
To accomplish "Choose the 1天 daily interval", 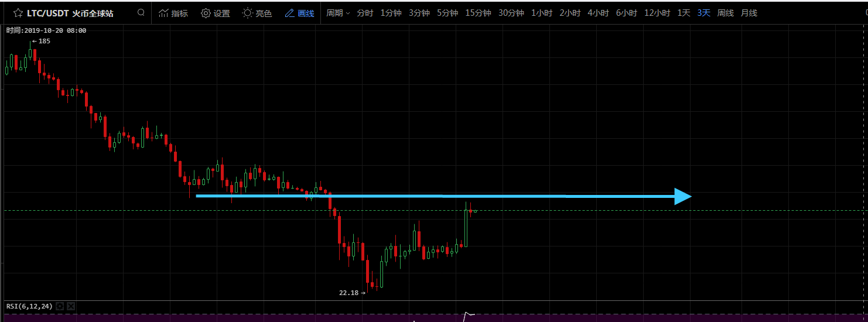I will click(x=684, y=13).
